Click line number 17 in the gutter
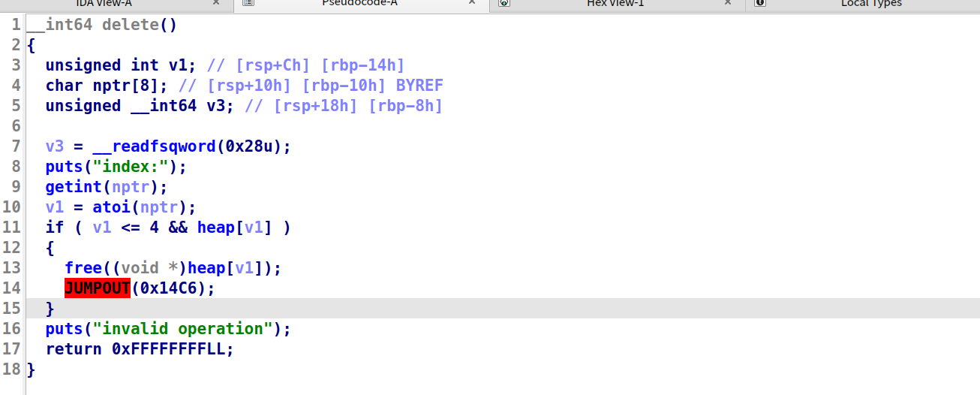 tap(11, 349)
